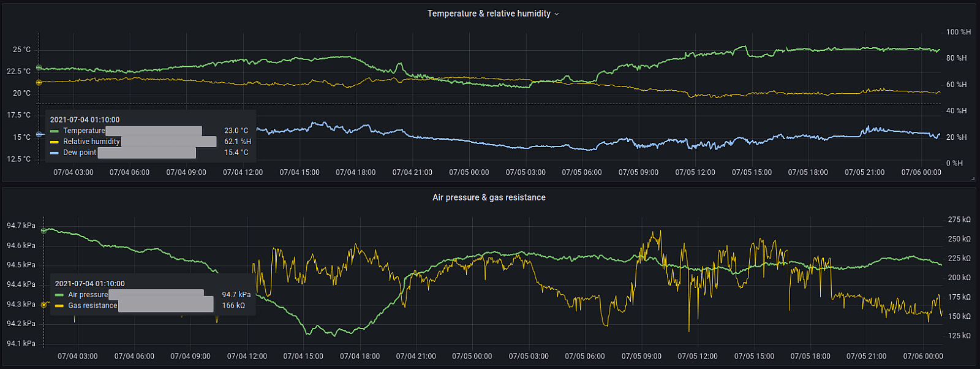Open the Temperature & relative humidity panel menu chevron

[557, 14]
